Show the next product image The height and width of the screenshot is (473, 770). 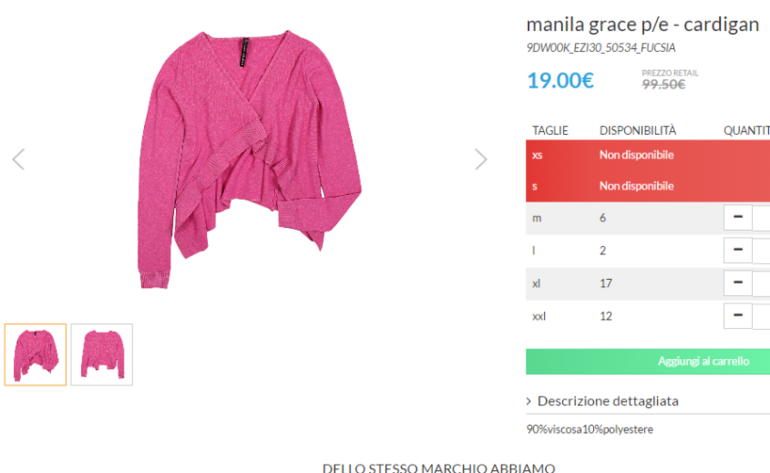[481, 159]
